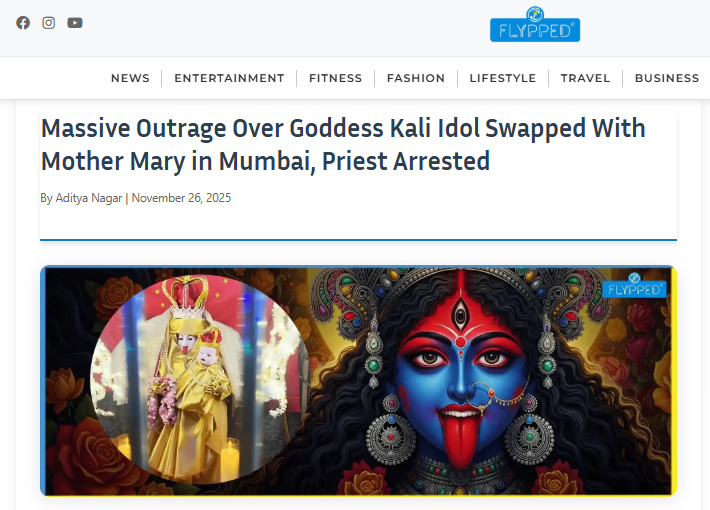Viewport: 710px width, 510px height.
Task: Open the Instagram social icon
Action: click(x=49, y=23)
